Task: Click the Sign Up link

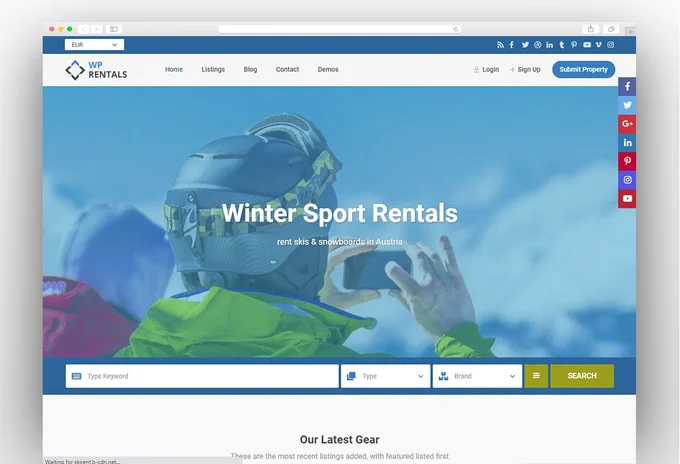Action: (x=525, y=69)
